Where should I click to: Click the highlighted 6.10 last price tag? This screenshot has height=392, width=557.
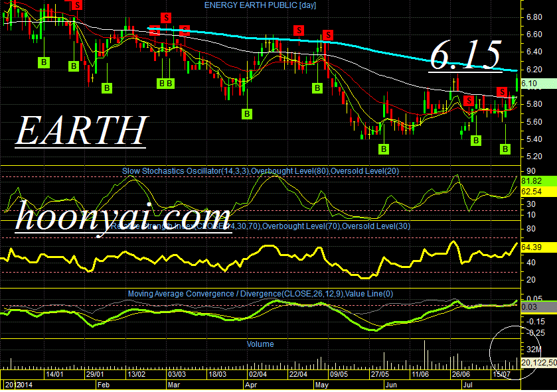[x=538, y=84]
